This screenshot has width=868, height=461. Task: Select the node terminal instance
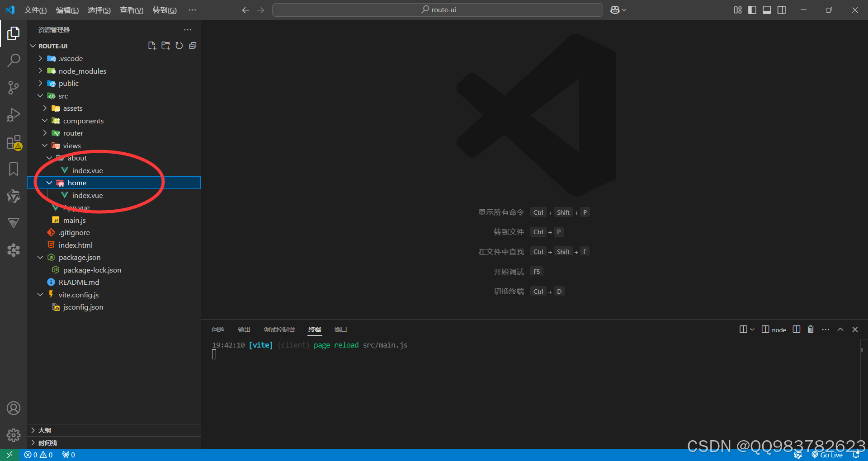pyautogui.click(x=774, y=329)
